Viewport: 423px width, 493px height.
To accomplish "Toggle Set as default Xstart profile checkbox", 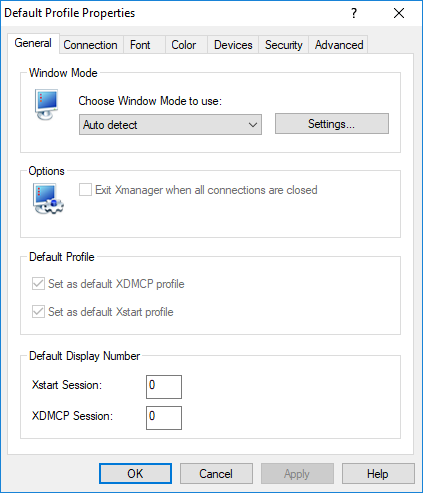I will (x=38, y=312).
